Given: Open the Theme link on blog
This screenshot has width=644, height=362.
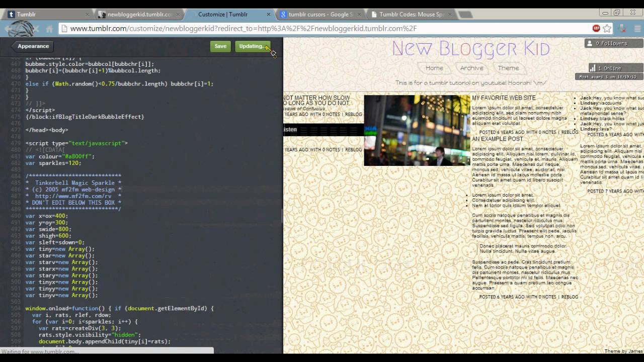Looking at the screenshot, I should pos(508,68).
